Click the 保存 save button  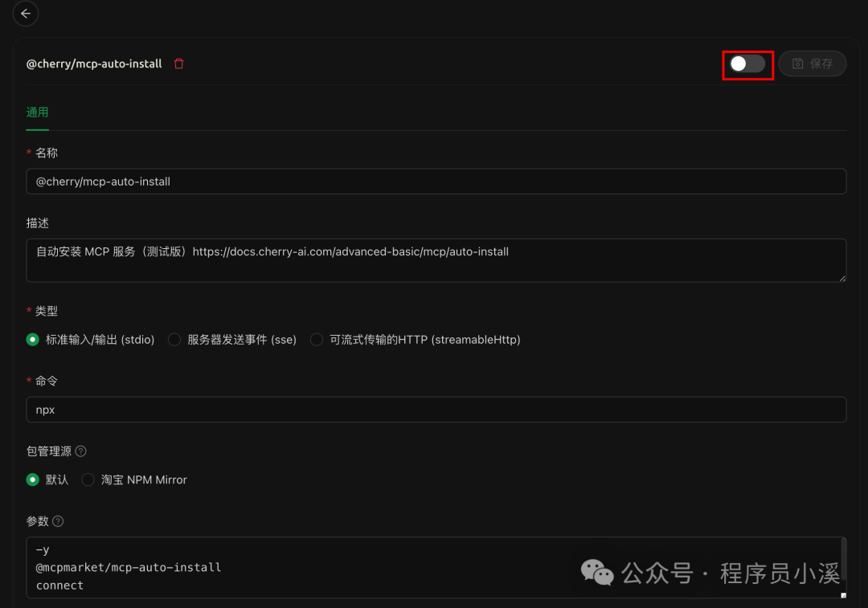click(812, 63)
